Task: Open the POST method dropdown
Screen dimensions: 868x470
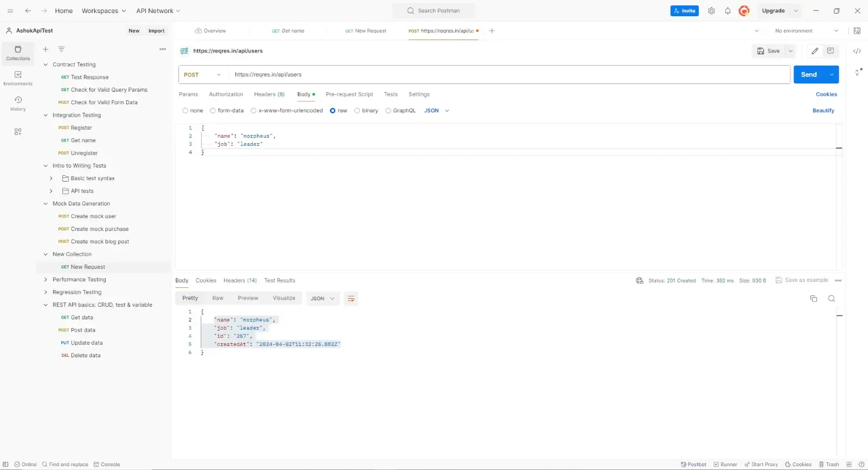Action: [202, 75]
